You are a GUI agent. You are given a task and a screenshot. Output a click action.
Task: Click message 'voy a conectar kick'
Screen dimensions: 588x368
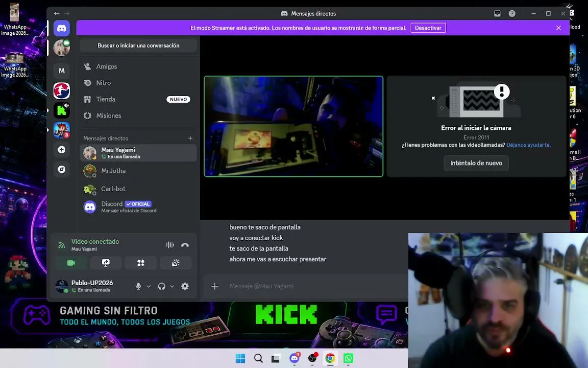click(x=256, y=238)
